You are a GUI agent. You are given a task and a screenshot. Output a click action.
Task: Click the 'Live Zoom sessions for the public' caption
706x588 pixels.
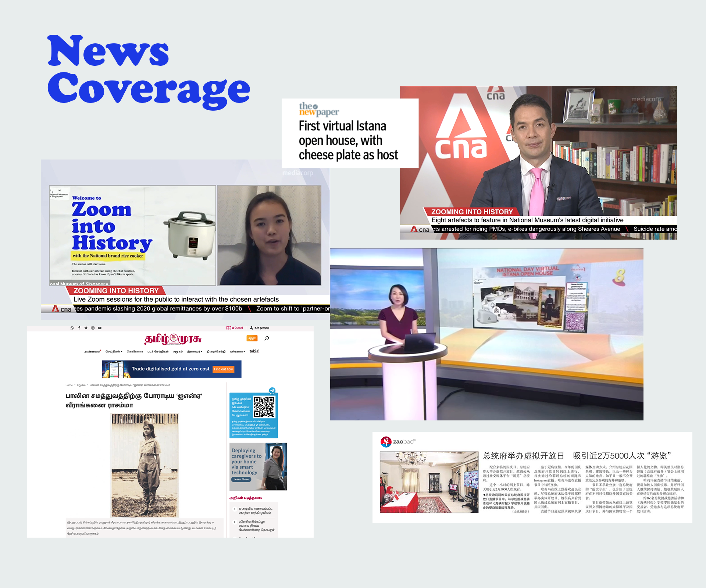point(176,300)
